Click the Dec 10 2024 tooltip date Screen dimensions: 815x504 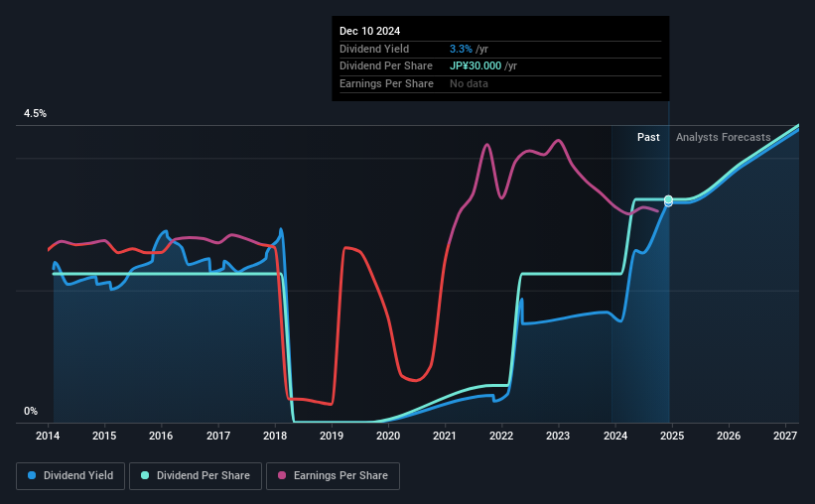click(369, 31)
